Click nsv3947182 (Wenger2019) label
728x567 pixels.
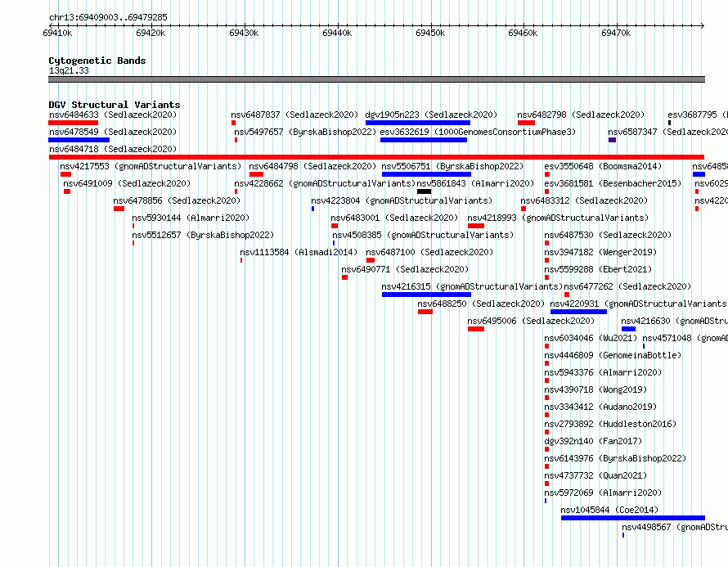pyautogui.click(x=600, y=252)
